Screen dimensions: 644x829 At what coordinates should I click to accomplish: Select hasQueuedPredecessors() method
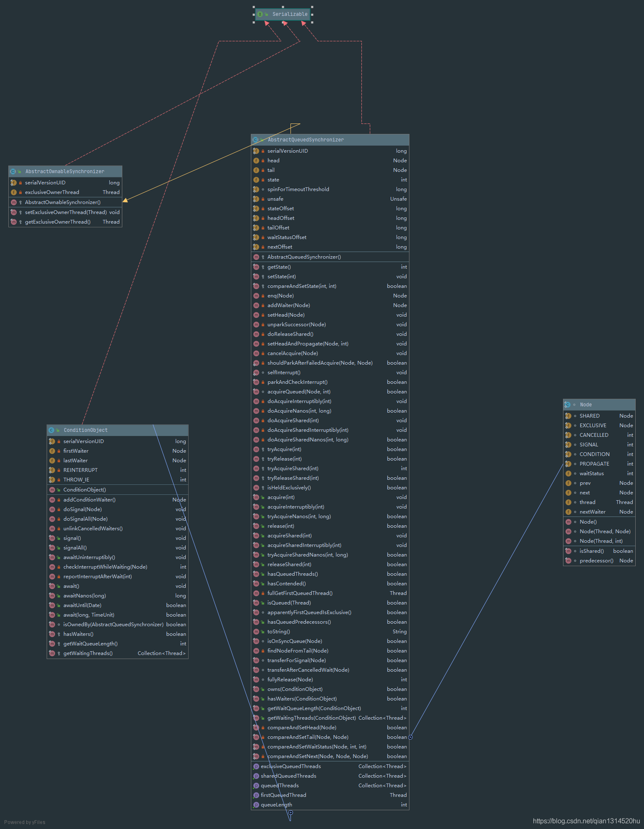tap(330, 622)
